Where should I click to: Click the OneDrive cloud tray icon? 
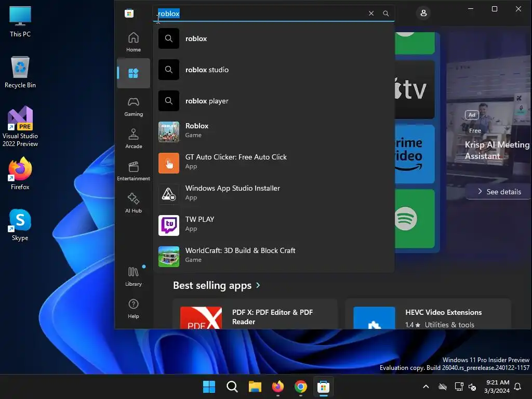coord(443,387)
